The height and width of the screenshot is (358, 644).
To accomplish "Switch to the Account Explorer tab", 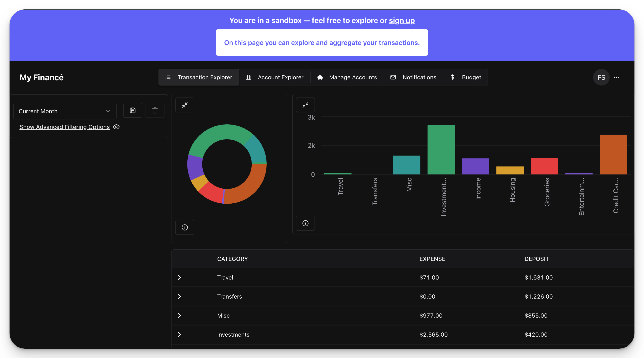I will (274, 77).
